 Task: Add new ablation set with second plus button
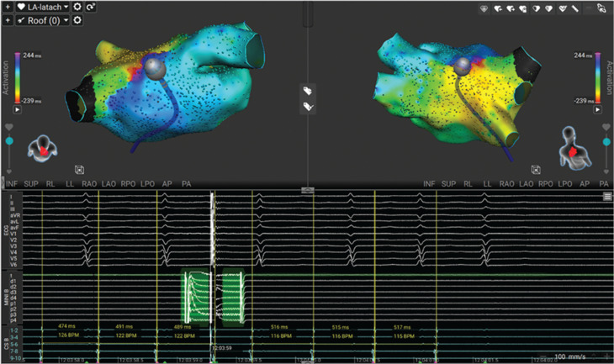7,19
